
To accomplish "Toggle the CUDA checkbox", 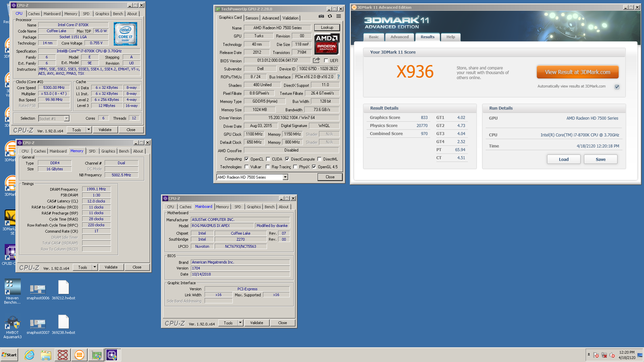I will pyautogui.click(x=268, y=159).
